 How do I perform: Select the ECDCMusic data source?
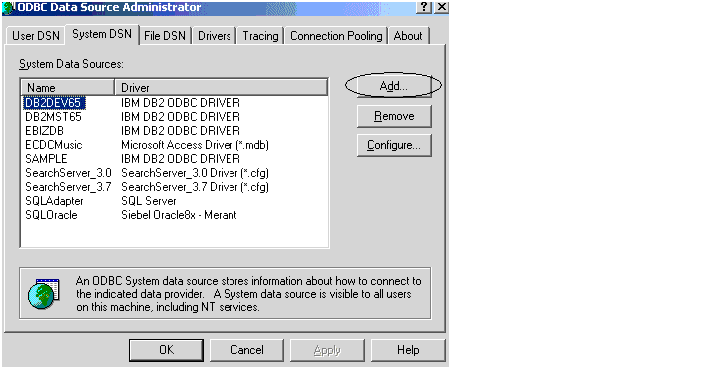coord(54,145)
